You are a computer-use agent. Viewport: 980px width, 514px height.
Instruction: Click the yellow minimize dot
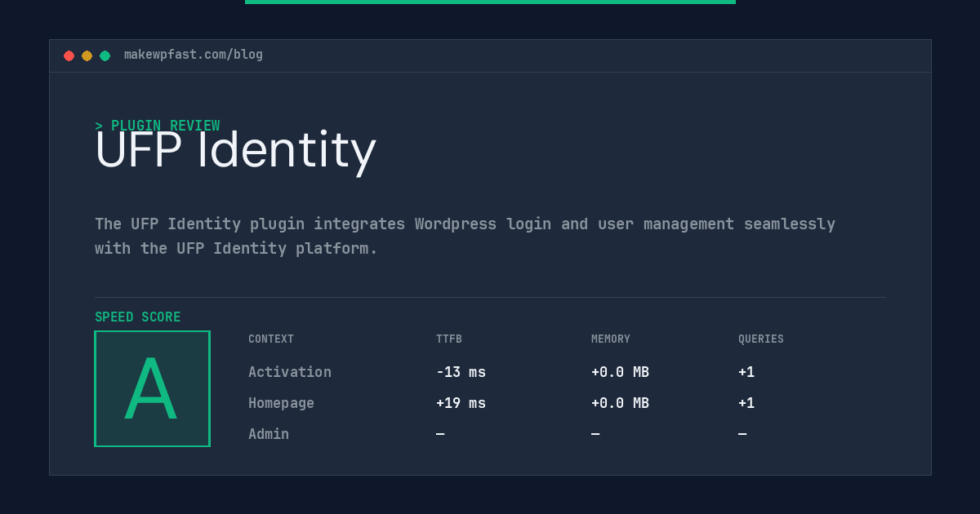point(87,55)
